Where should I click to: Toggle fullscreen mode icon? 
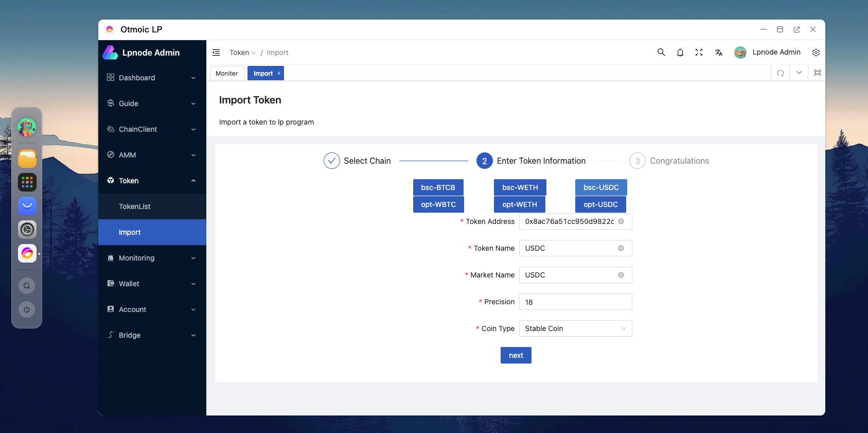tap(699, 53)
